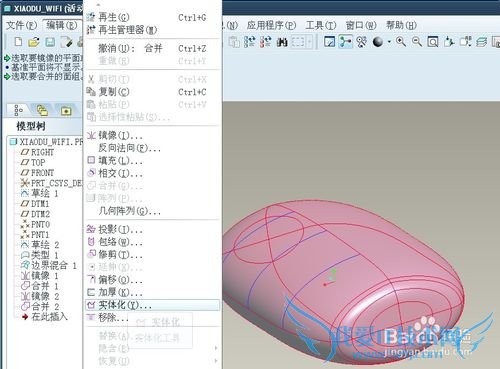Choose 再生管理器 menu entry
The image size is (500, 369).
(152, 30)
